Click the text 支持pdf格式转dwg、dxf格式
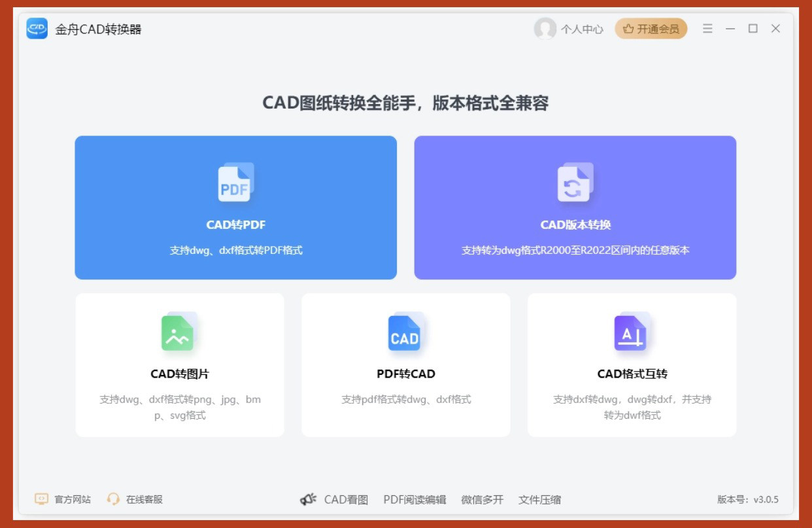 (x=406, y=399)
